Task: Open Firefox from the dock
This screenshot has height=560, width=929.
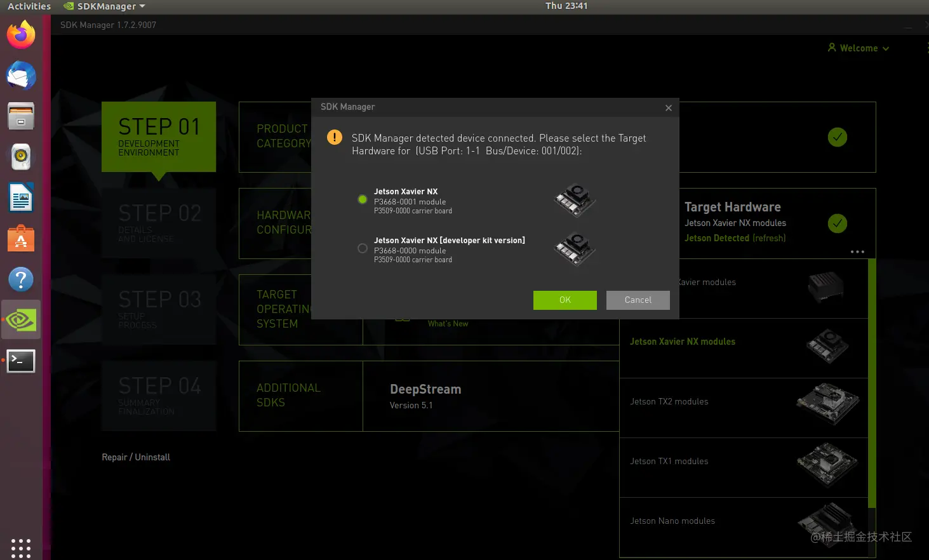Action: coord(21,35)
